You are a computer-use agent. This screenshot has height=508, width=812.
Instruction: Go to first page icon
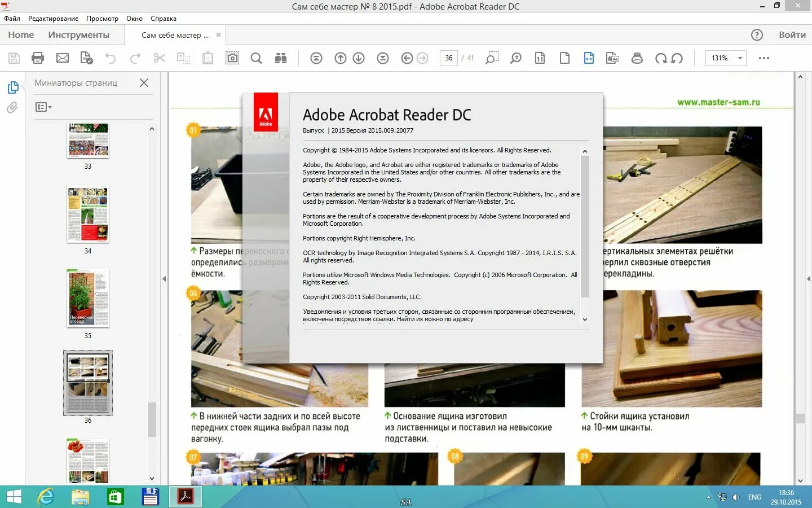[x=316, y=58]
